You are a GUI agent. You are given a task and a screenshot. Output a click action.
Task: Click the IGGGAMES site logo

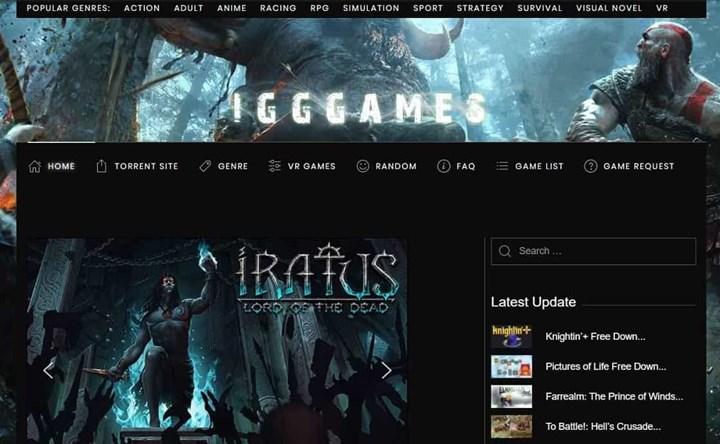click(360, 108)
